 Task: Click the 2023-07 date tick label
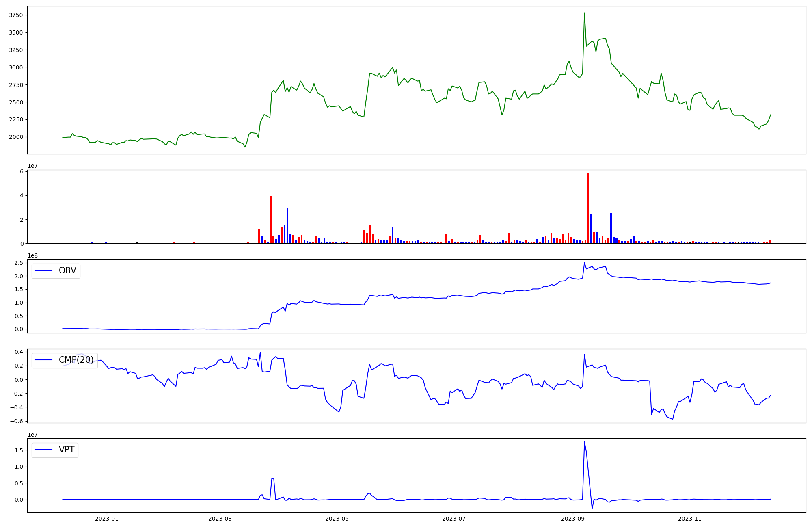[454, 519]
